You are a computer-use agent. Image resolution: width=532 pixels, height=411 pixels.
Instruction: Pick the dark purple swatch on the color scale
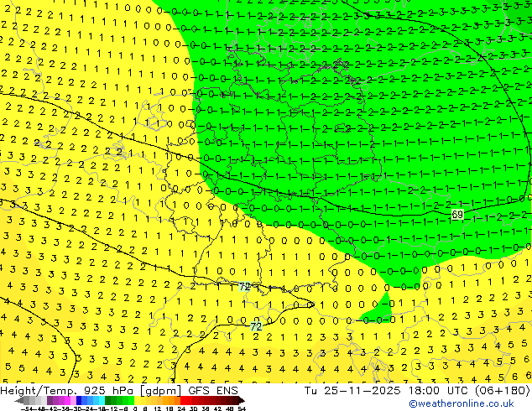(x=50, y=401)
